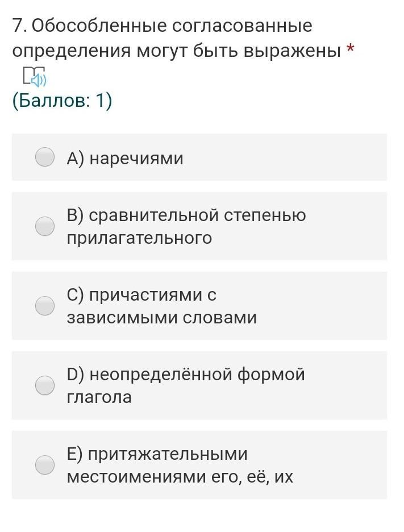
Task: Click the text 'D) неопределённой формой'
Action: point(186,375)
